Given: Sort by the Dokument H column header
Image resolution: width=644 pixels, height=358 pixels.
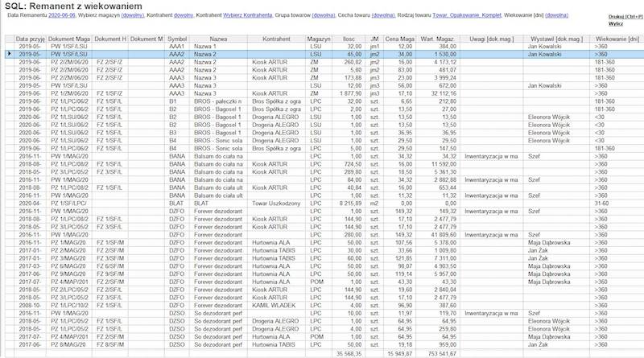Looking at the screenshot, I should click(x=110, y=39).
